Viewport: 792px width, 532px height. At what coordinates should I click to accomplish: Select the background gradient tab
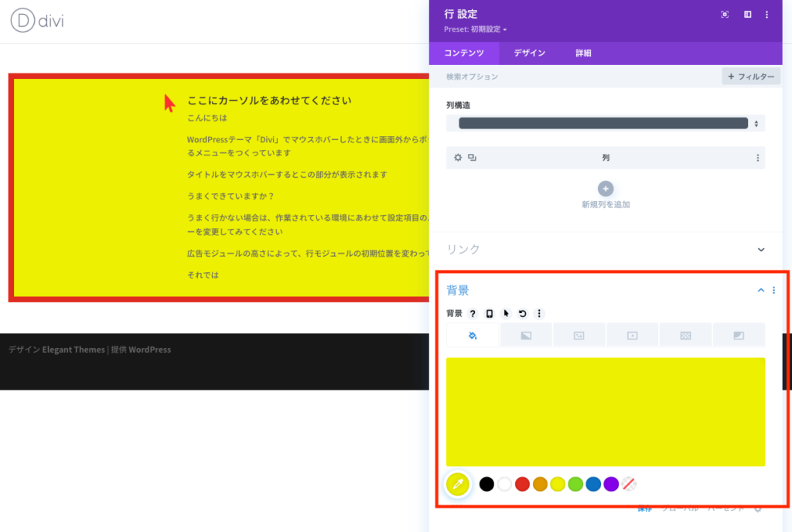526,335
